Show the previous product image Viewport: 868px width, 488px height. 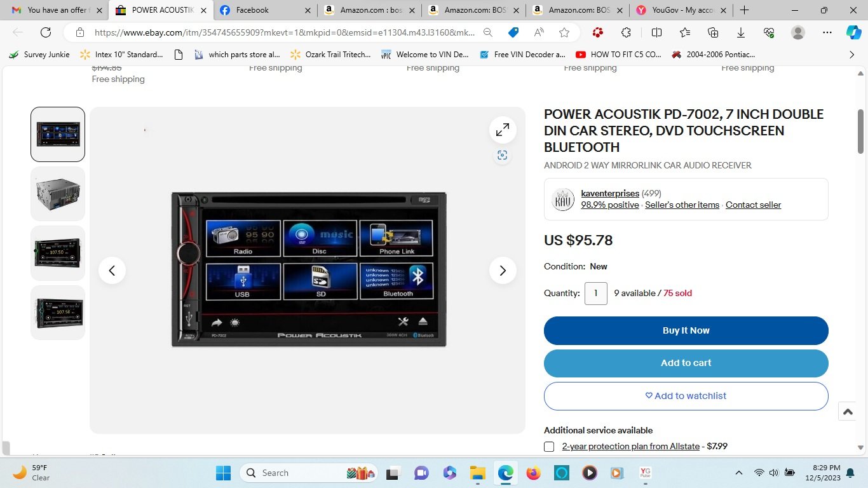coord(112,271)
